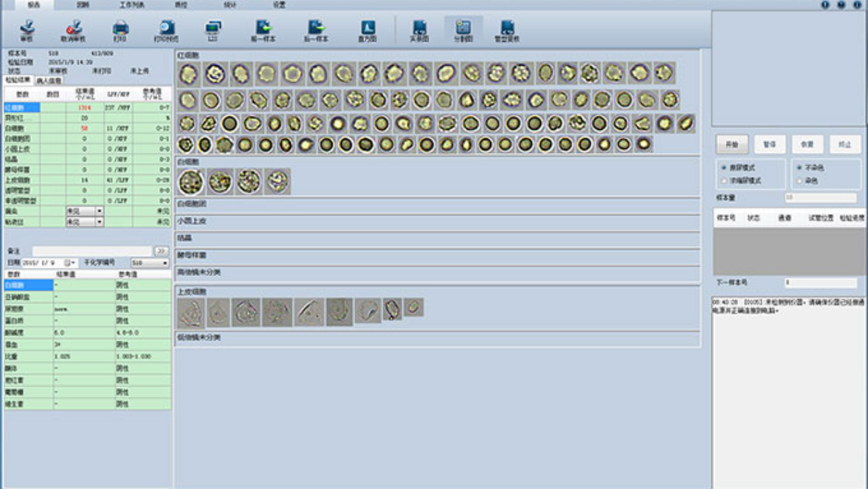The image size is (868, 489).
Task: Open 打印预览 (print preview) from the toolbar
Action: pyautogui.click(x=166, y=30)
